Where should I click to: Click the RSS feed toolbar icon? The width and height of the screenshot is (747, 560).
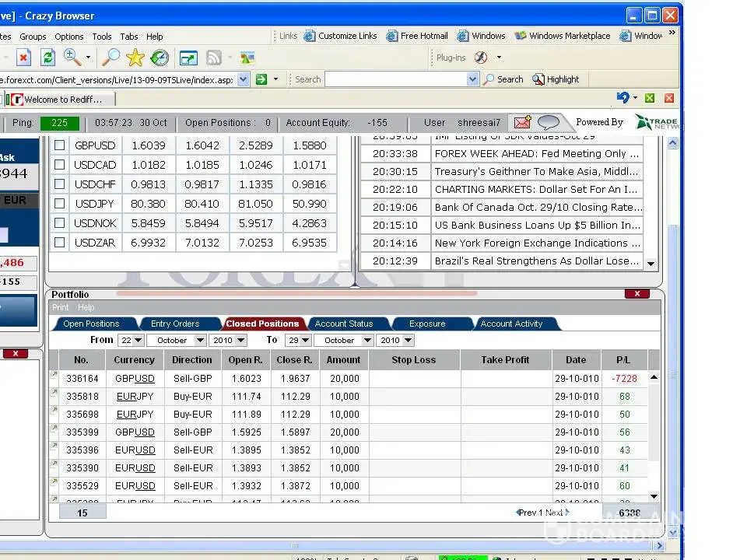(213, 58)
